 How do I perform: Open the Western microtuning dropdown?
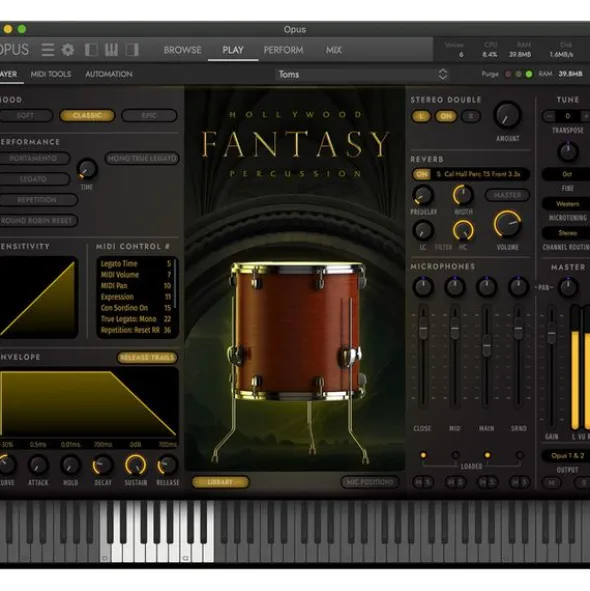[x=567, y=204]
